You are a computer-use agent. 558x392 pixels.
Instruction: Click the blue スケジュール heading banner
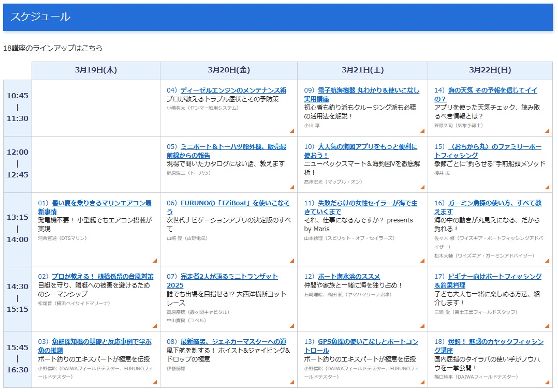[277, 17]
